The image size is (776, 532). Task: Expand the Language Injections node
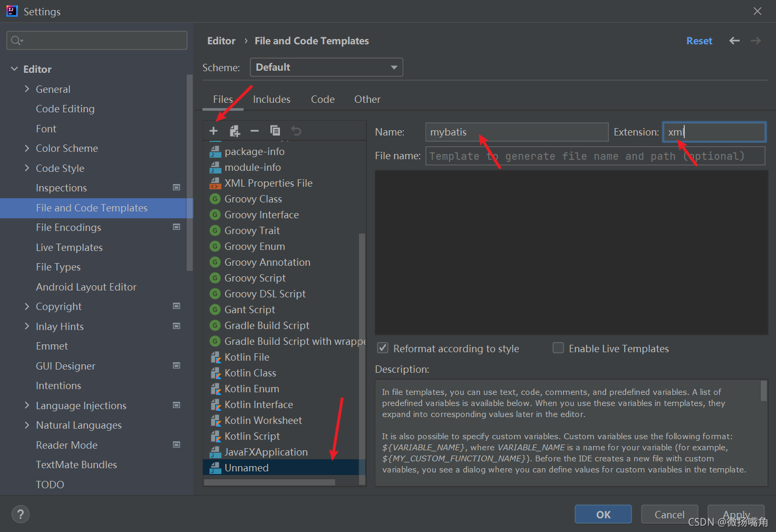27,405
